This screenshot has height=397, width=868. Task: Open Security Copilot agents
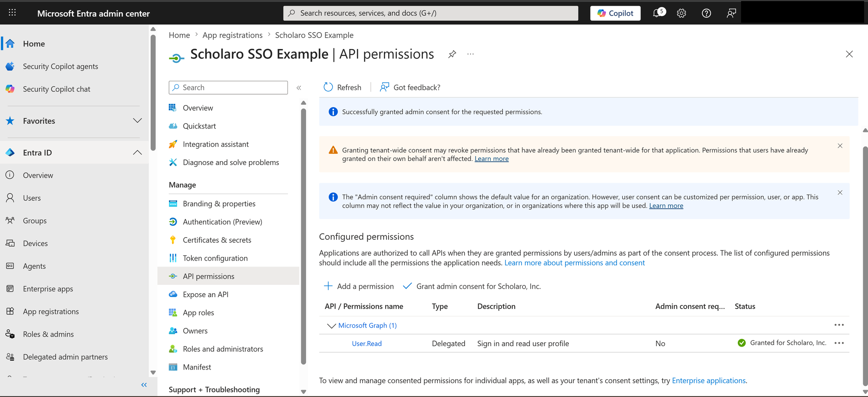[60, 66]
